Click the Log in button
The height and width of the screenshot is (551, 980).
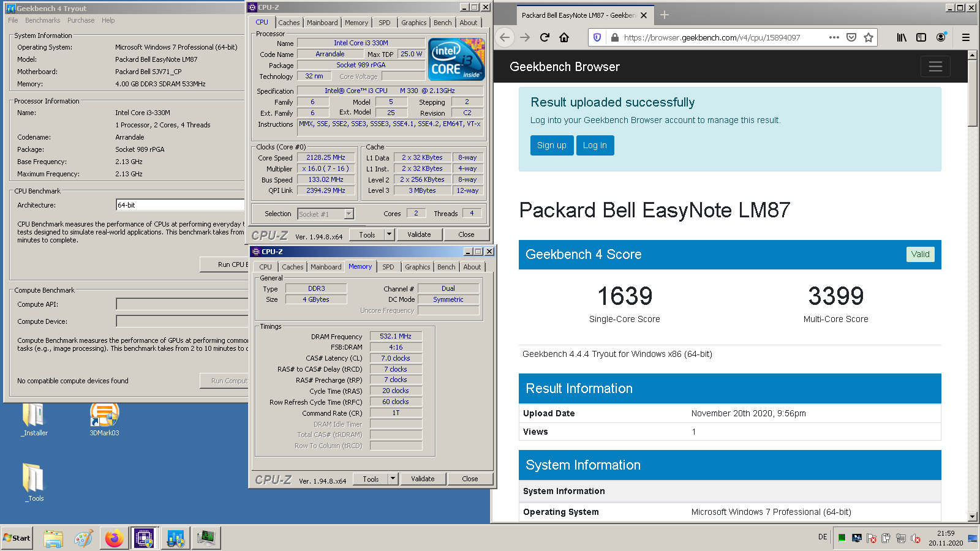pyautogui.click(x=595, y=145)
